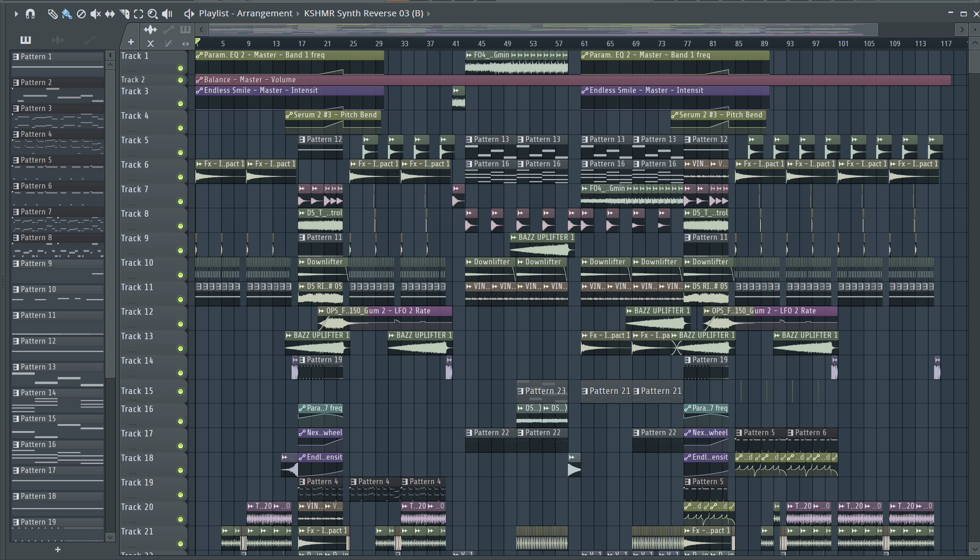The image size is (980, 560).
Task: Mute Track 2 with its green light
Action: pyautogui.click(x=180, y=80)
